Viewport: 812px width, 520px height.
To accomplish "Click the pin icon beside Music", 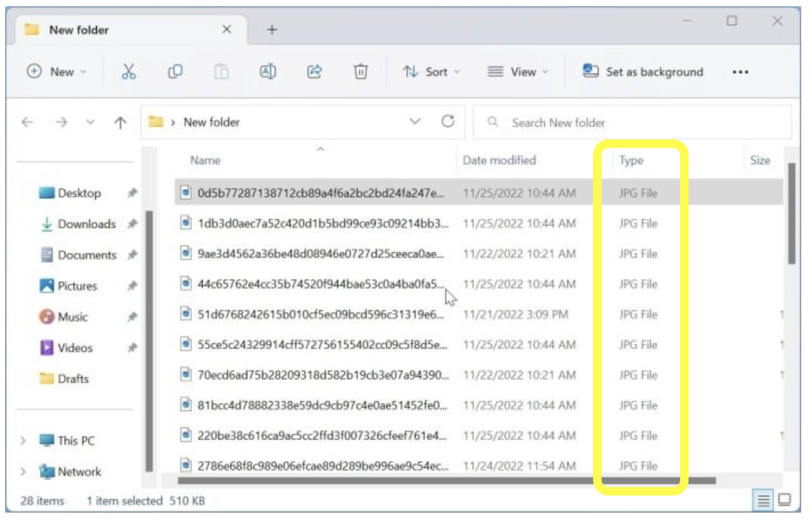I will (132, 316).
